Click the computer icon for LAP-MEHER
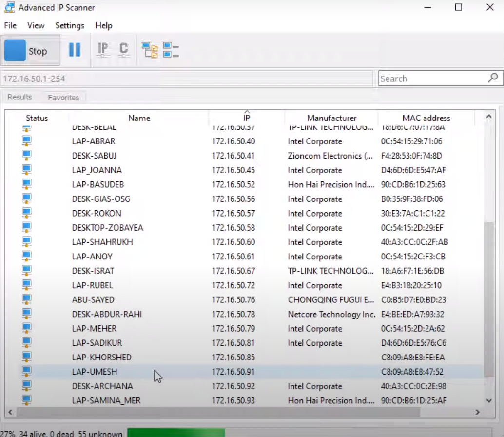Screen dimensions: 504x437 (x=27, y=328)
